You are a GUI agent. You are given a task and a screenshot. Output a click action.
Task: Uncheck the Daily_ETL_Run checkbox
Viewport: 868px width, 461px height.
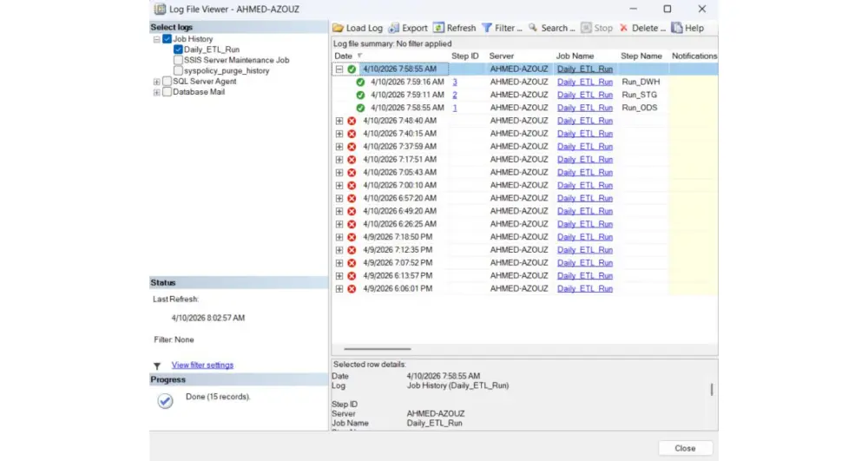click(178, 49)
